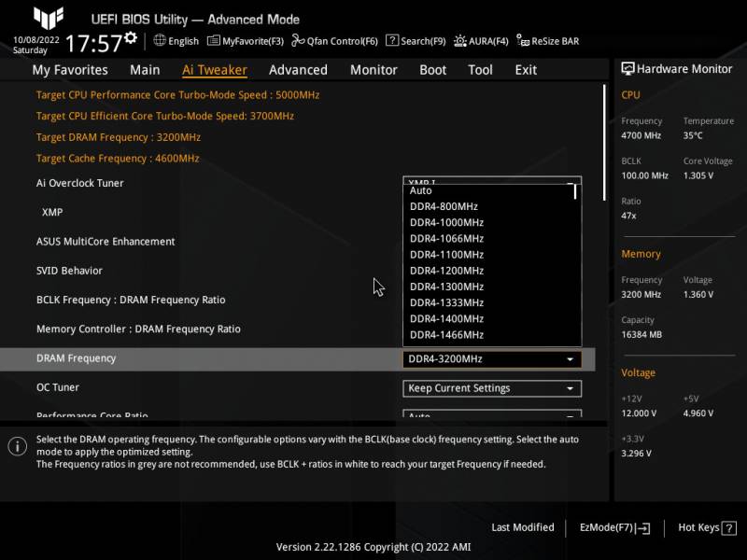Open the Tool tab
This screenshot has width=747, height=560.
(x=480, y=70)
